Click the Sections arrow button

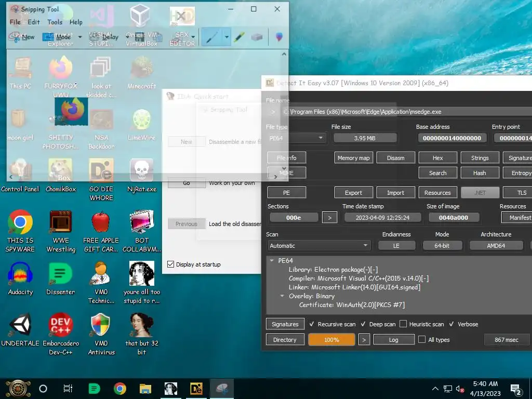tap(329, 218)
